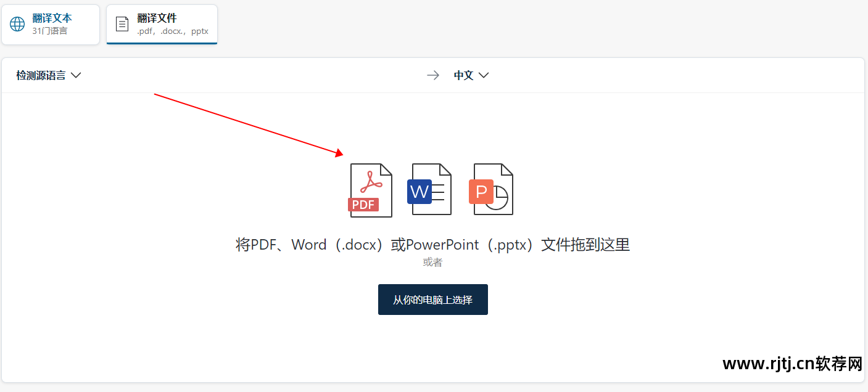Image resolution: width=868 pixels, height=392 pixels.
Task: Switch to the 翻译文本 tab
Action: (51, 25)
